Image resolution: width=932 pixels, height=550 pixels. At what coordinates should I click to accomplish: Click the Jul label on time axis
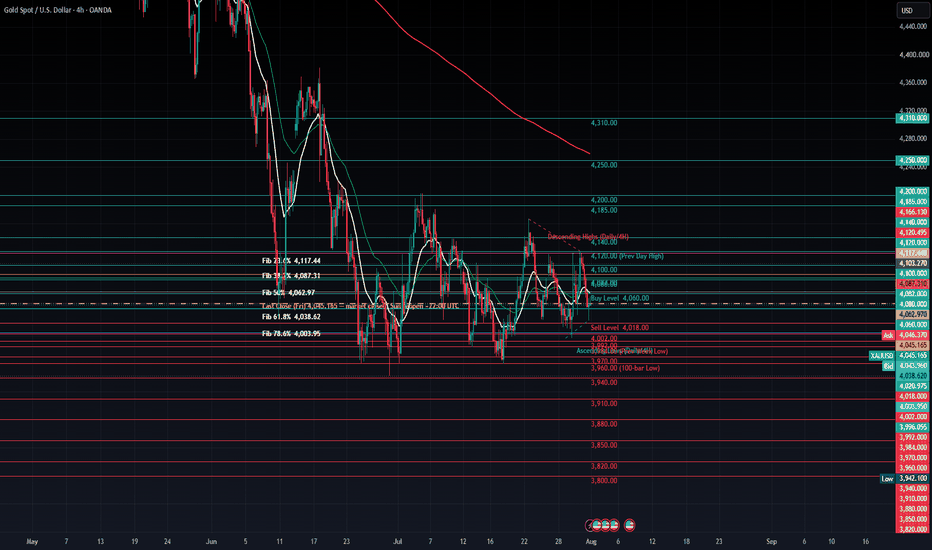pos(398,542)
